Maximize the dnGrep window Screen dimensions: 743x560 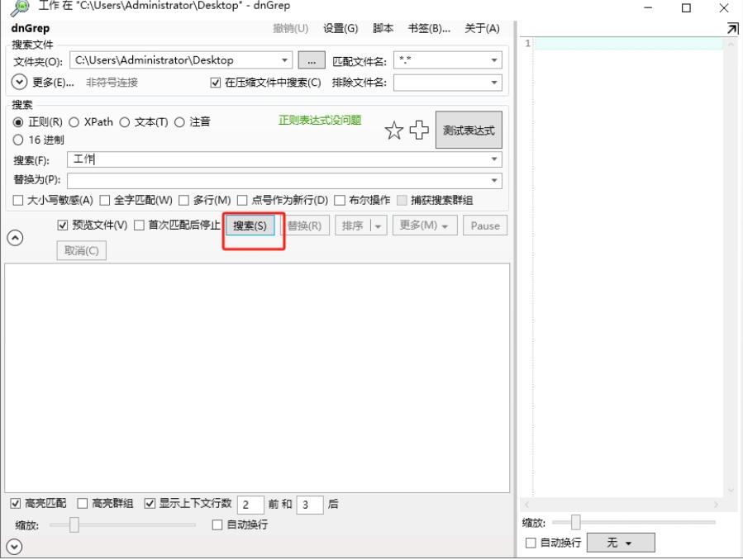686,8
